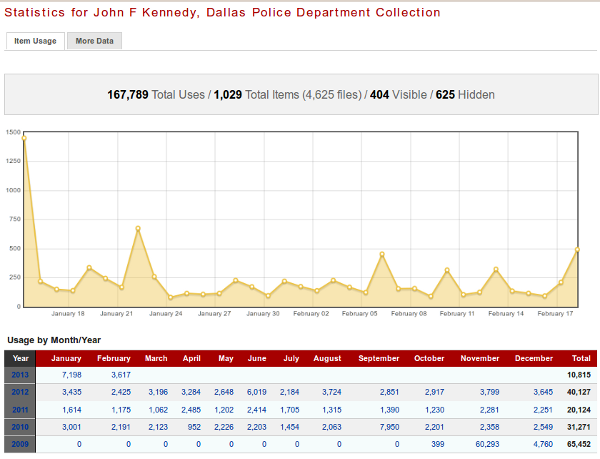Click the first data point near 1500
The image size is (600, 459).
(24, 138)
